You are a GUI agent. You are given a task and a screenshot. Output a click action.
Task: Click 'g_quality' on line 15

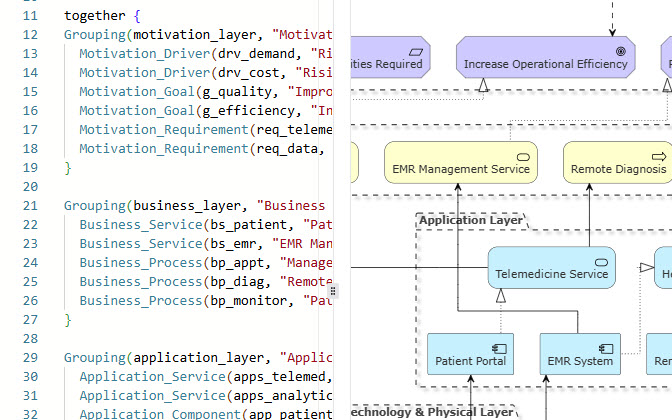pos(237,92)
